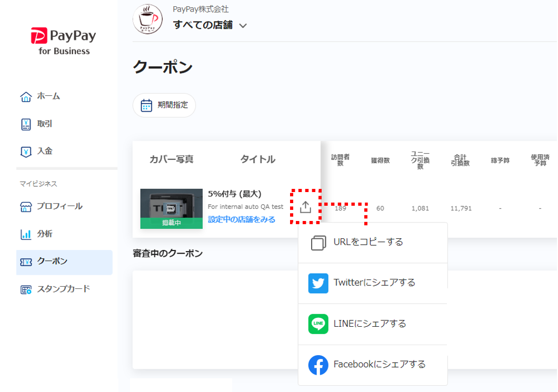Click the 入金 deposit icon
The image size is (558, 392).
(26, 152)
